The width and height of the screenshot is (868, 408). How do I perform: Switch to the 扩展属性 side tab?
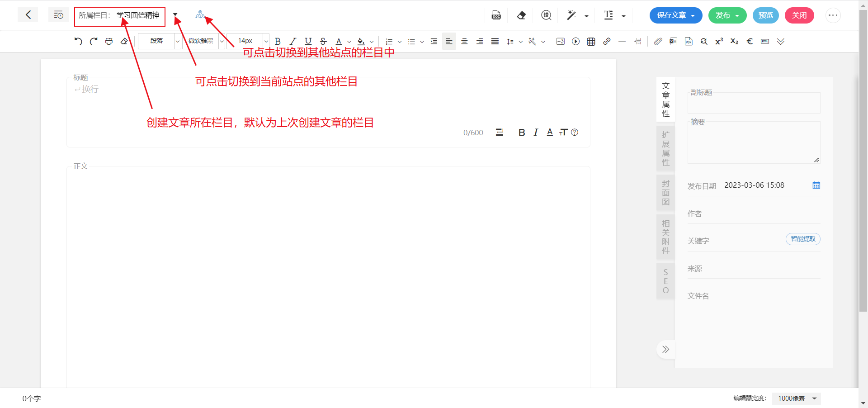665,149
